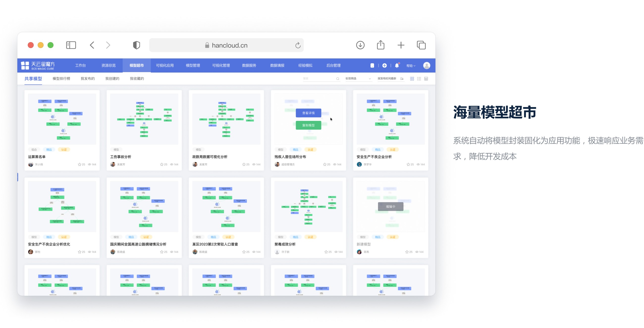Open the mobile device icon in header
This screenshot has height=328, width=644.
click(372, 65)
